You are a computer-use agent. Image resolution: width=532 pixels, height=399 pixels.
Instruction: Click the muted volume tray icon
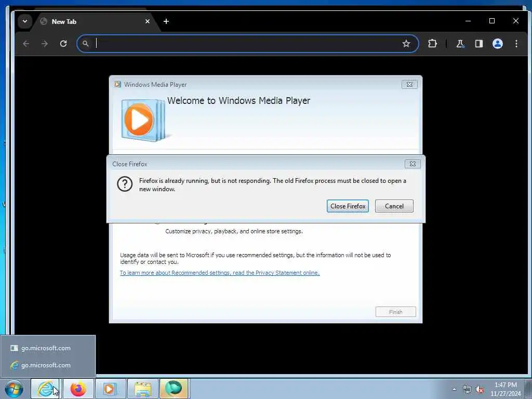coord(480,390)
